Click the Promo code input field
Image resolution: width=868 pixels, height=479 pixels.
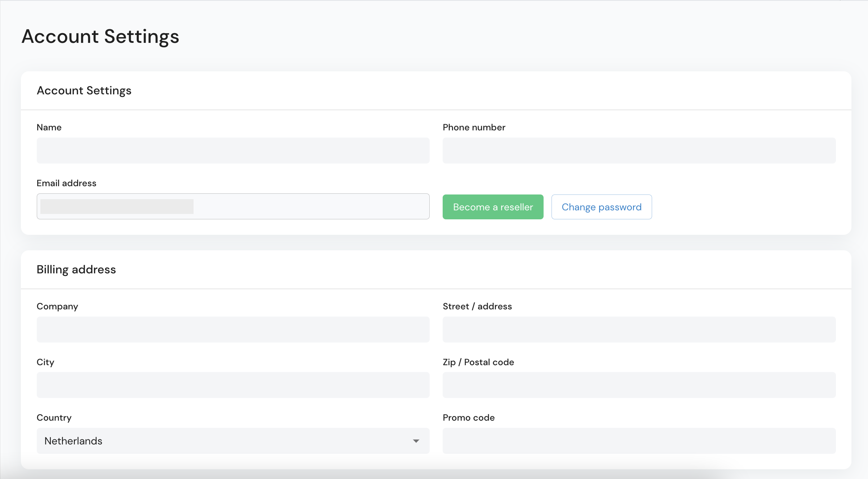coord(639,441)
